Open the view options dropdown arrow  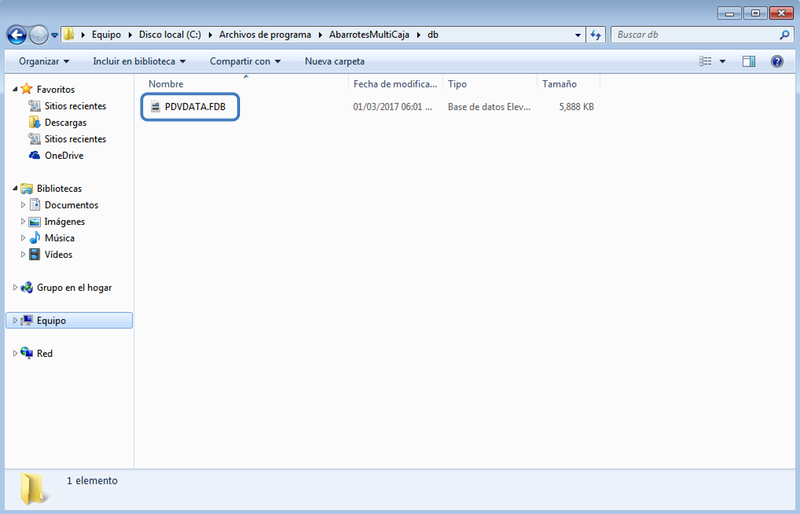[x=722, y=61]
